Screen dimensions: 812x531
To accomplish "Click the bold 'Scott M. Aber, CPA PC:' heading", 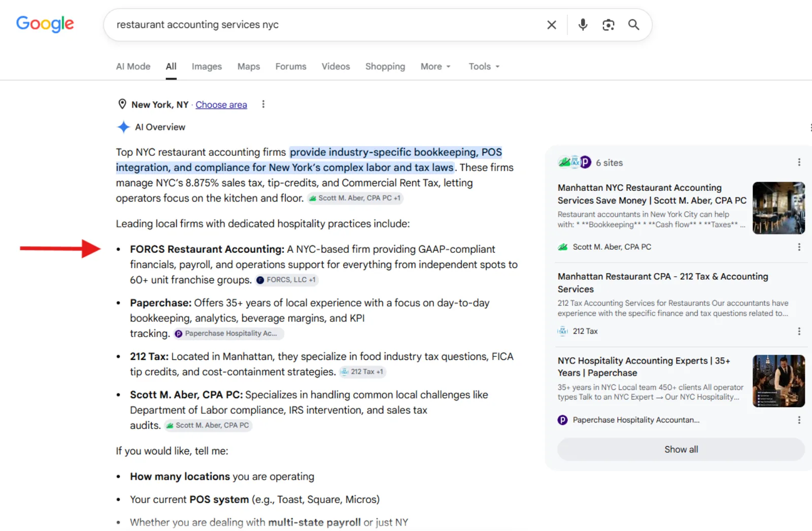I will click(186, 395).
